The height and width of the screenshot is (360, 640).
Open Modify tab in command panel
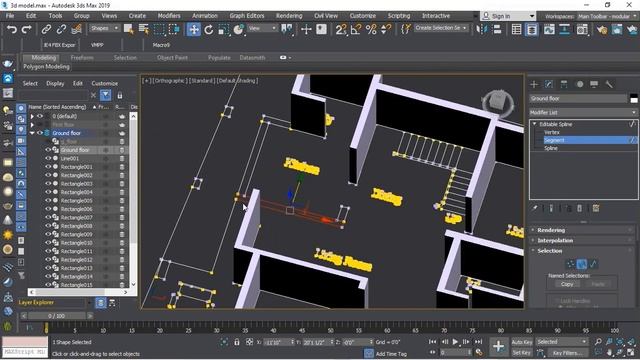(x=549, y=84)
